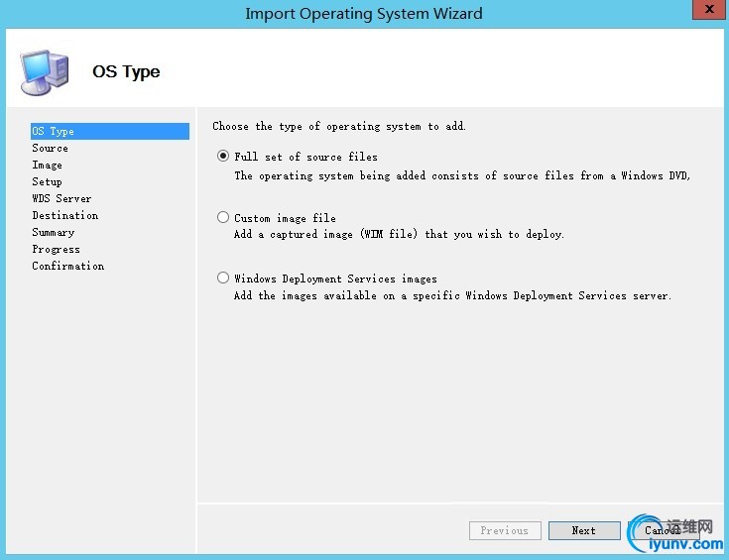Select the Progress step
The height and width of the screenshot is (560, 729).
point(56,249)
